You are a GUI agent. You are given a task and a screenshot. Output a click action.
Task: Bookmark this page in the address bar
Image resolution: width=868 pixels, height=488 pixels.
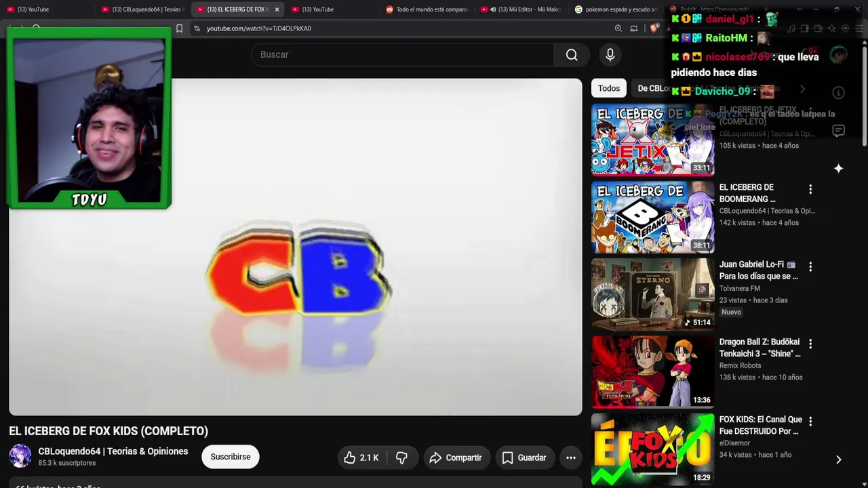(x=179, y=28)
